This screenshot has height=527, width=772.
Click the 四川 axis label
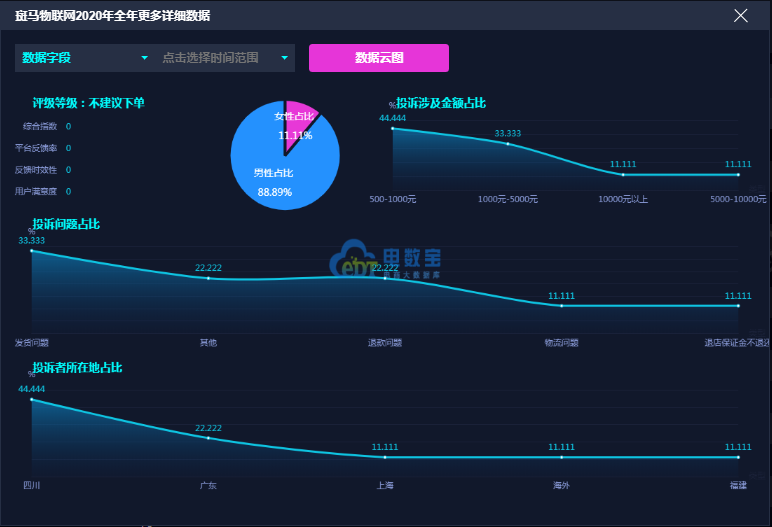pos(32,486)
